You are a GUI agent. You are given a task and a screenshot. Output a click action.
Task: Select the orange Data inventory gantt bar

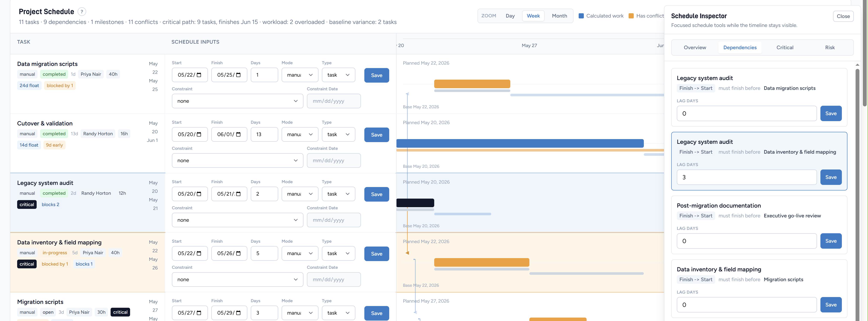tap(482, 262)
